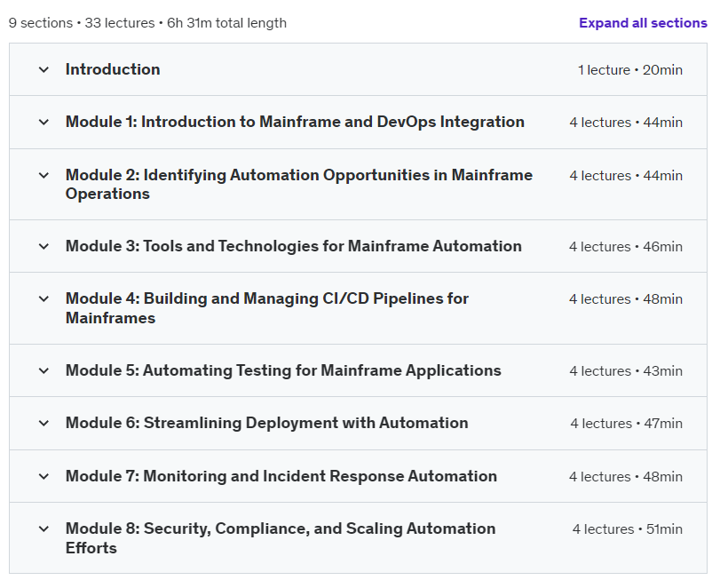Select Module 4: Building and Managing CI/CD Pipelines

[x=267, y=307]
